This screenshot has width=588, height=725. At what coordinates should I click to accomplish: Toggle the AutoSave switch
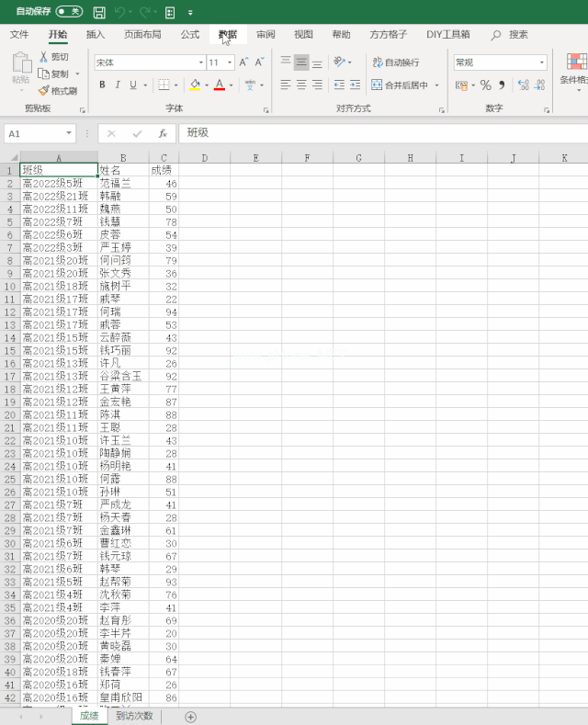[x=69, y=12]
